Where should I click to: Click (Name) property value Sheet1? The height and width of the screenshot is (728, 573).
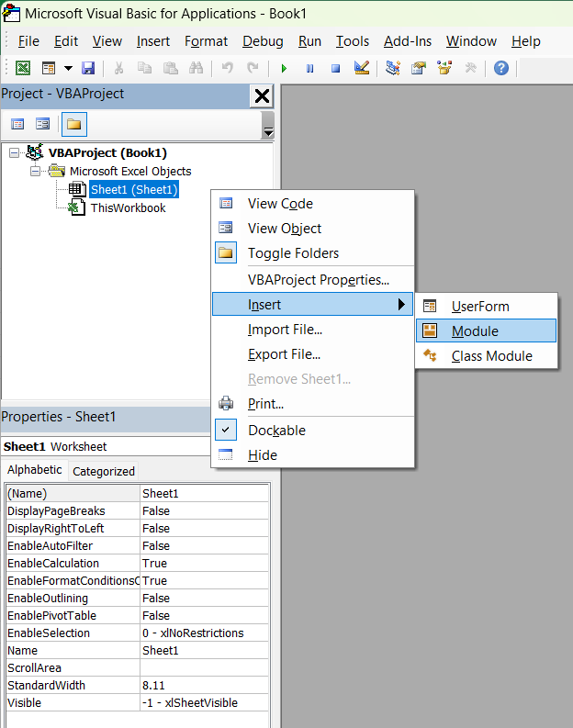coord(204,494)
